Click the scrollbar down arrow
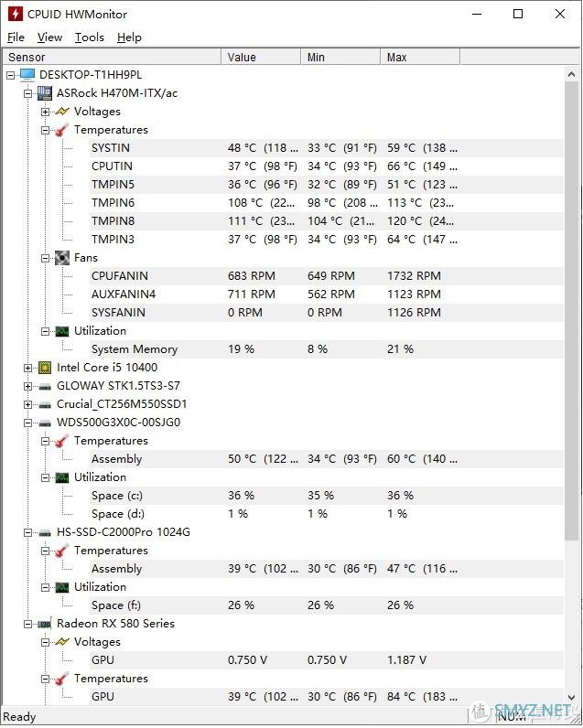Image resolution: width=583 pixels, height=728 pixels. (571, 697)
